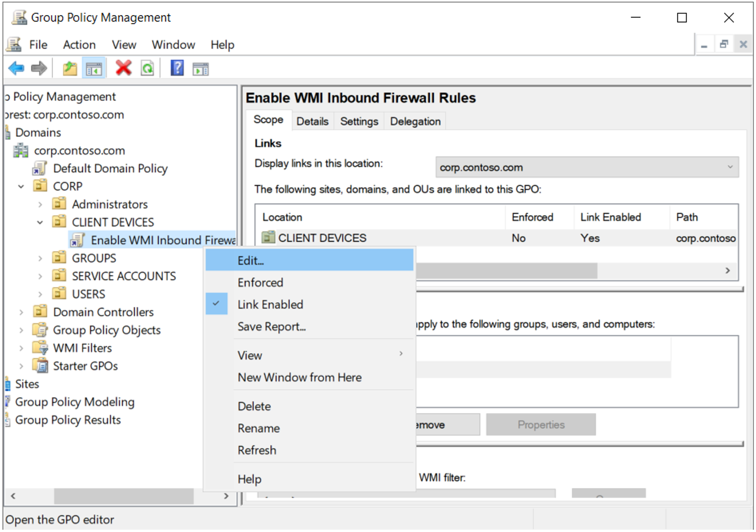Click the Default Domain Policy GPO link icon
The image size is (756, 532).
40,169
